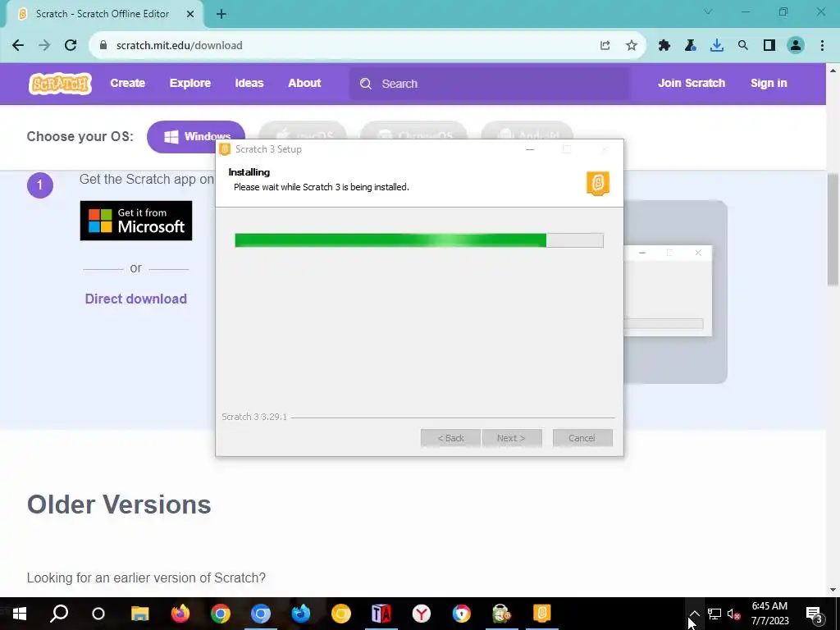Open a new browser tab

(x=221, y=14)
